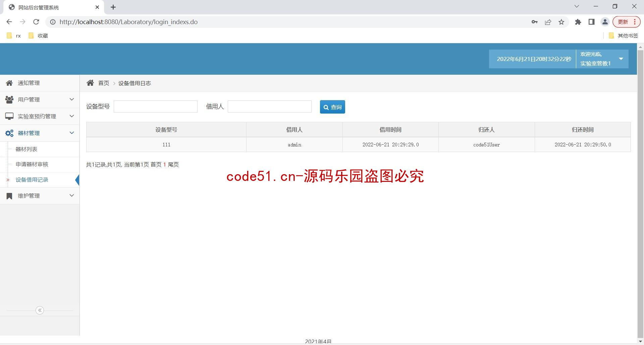Click the 设备型号 column header

166,130
